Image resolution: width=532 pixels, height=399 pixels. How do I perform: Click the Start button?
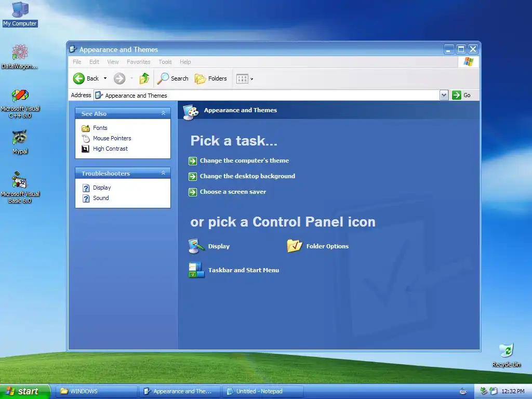point(25,391)
